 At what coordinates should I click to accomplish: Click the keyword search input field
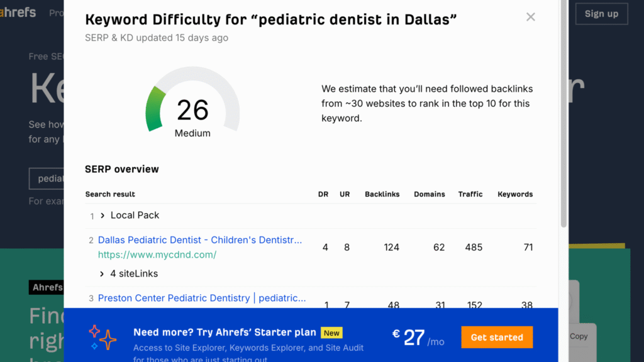(47, 178)
